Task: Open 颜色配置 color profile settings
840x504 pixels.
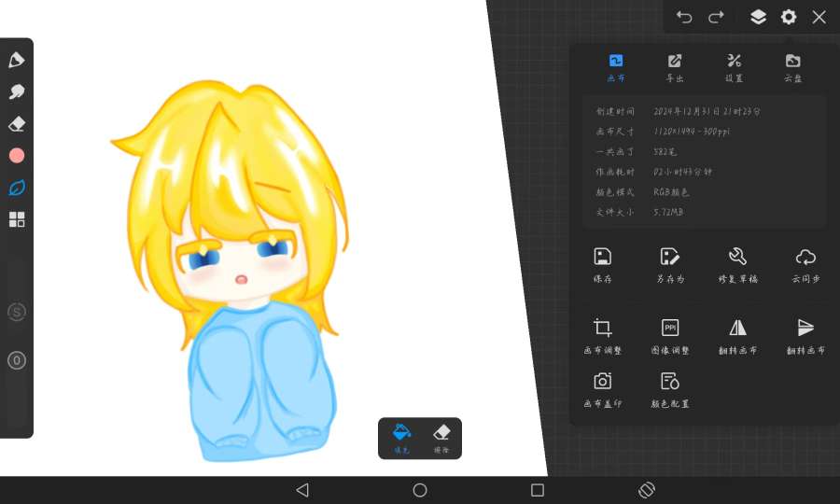Action: click(670, 390)
